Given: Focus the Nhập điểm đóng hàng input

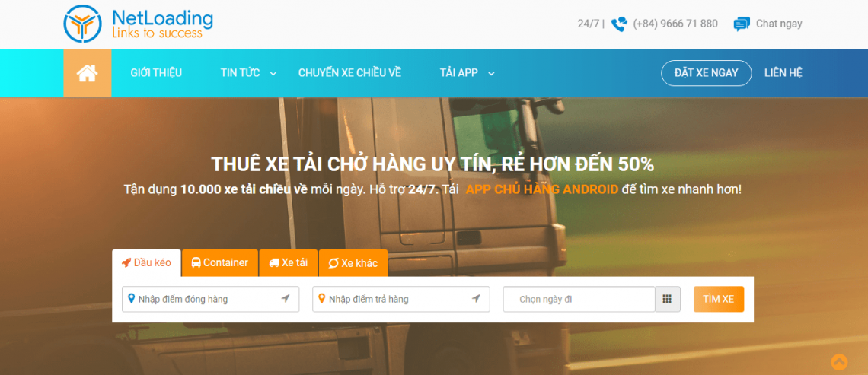Looking at the screenshot, I should tap(210, 299).
